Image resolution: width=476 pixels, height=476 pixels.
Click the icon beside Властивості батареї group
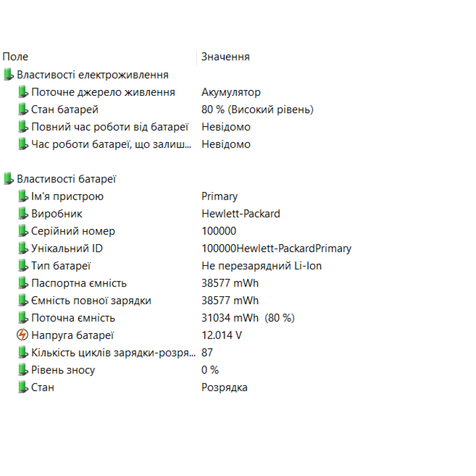click(x=8, y=179)
